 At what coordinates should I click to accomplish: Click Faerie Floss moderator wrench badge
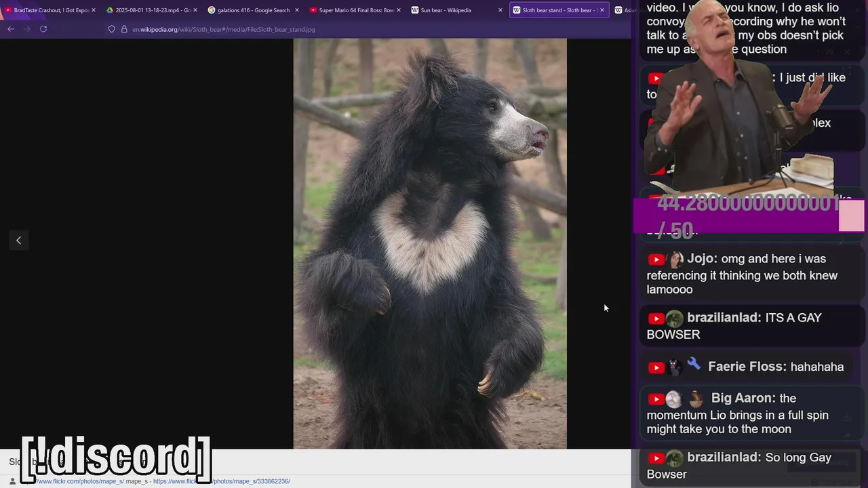tap(694, 365)
